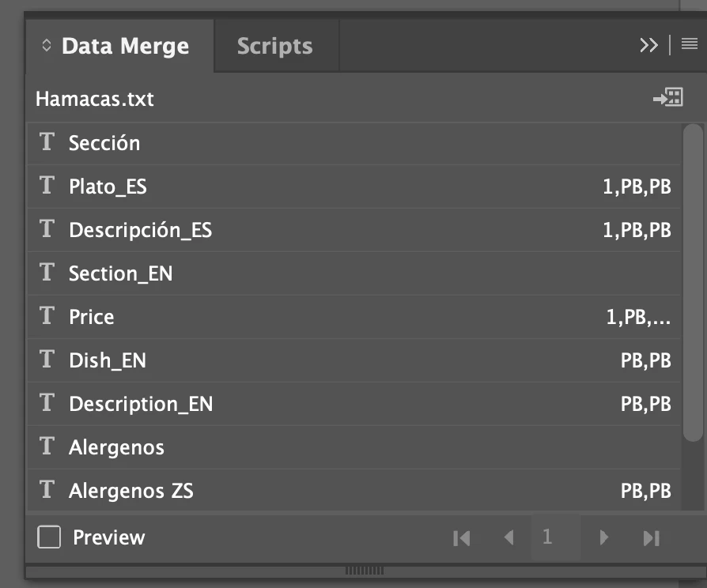Go to the last record

(652, 538)
